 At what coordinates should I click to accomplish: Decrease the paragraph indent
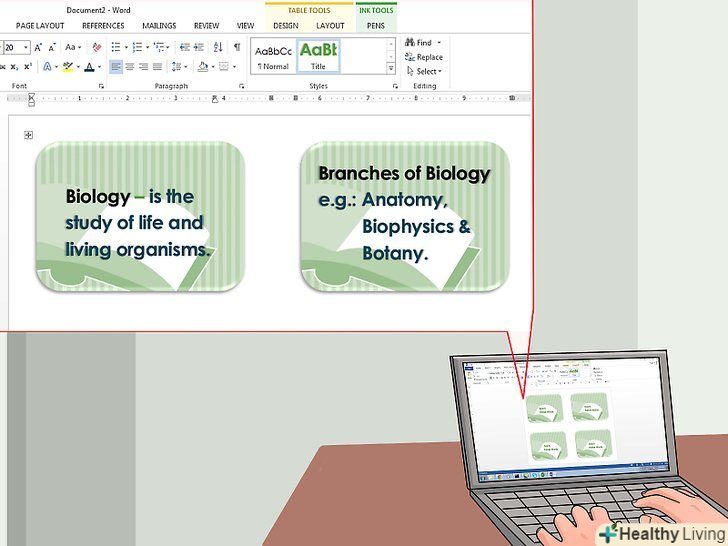click(185, 47)
